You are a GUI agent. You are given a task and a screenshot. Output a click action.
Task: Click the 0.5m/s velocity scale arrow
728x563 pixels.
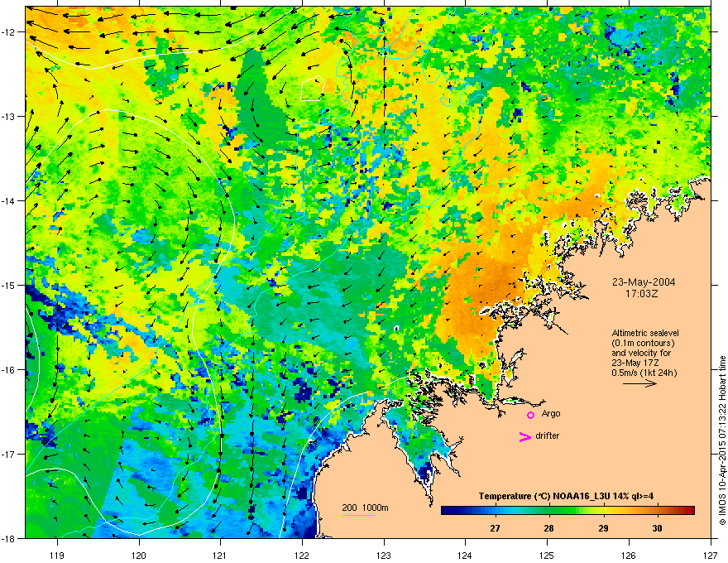pyautogui.click(x=639, y=383)
